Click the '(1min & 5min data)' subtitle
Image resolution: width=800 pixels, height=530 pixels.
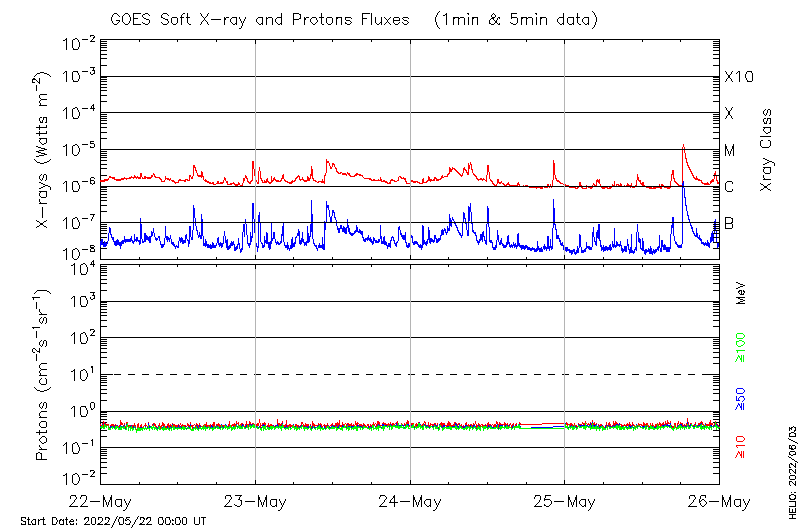tap(517, 19)
